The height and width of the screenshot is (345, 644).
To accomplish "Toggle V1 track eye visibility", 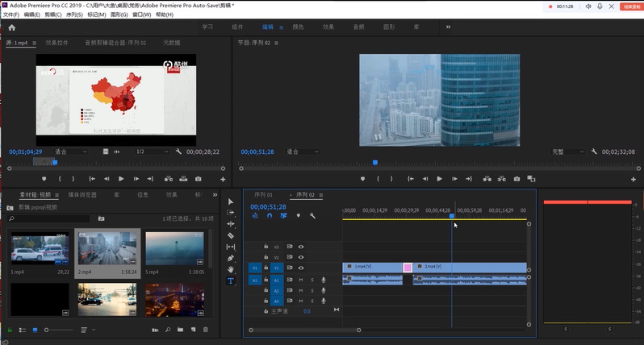I will [301, 268].
